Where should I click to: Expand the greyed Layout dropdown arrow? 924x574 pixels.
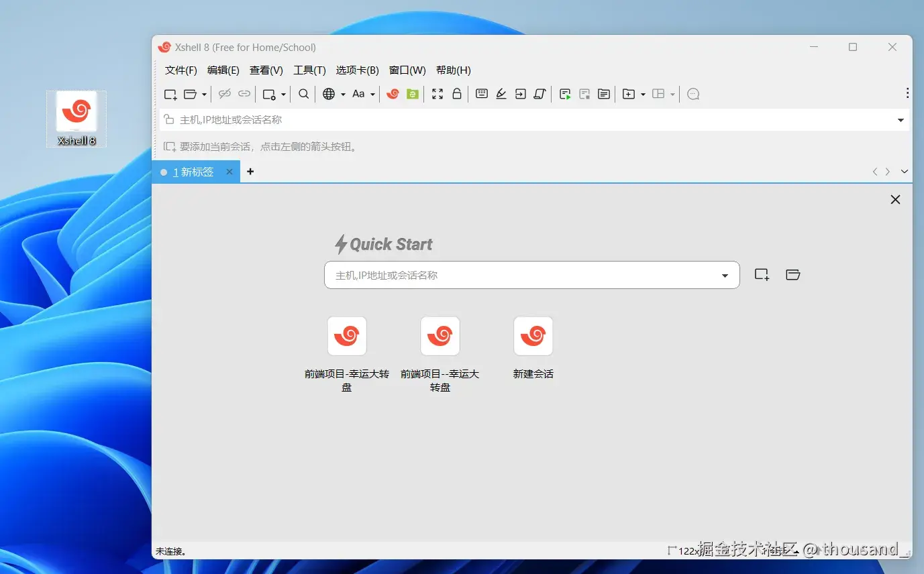click(x=672, y=95)
